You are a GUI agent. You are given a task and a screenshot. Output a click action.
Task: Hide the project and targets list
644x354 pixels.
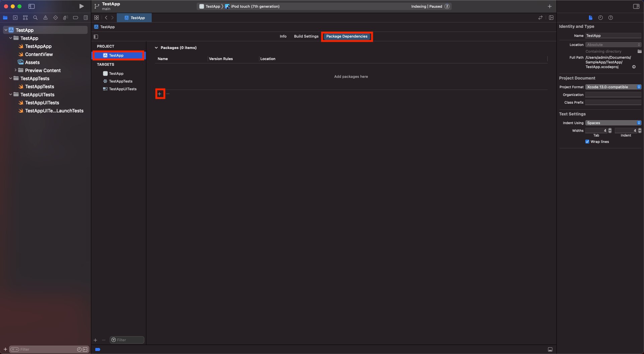click(x=96, y=37)
